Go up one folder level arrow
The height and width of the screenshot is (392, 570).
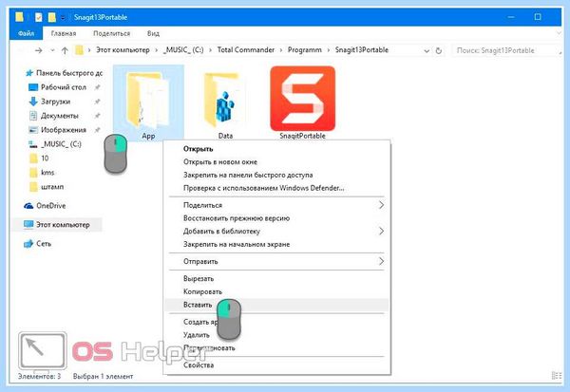coord(65,50)
